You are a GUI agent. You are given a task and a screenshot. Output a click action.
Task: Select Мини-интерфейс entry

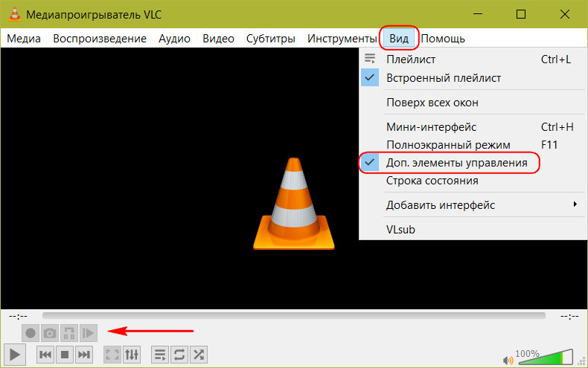pos(473,127)
